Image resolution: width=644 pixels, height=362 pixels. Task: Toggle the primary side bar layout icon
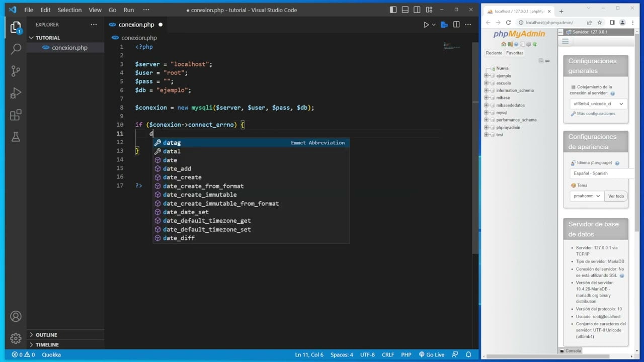(x=393, y=10)
